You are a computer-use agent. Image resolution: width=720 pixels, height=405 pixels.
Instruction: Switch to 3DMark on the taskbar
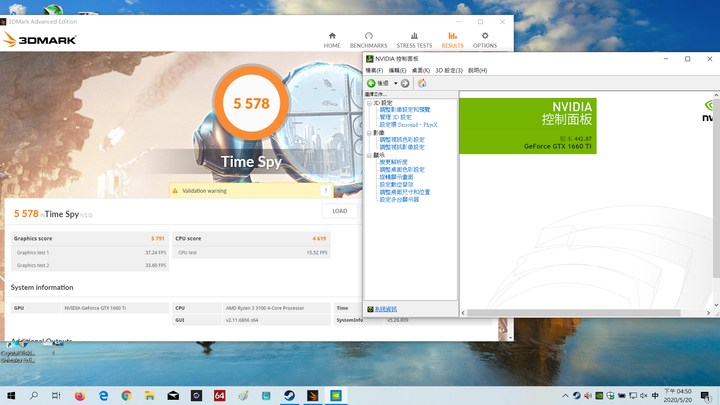(313, 395)
